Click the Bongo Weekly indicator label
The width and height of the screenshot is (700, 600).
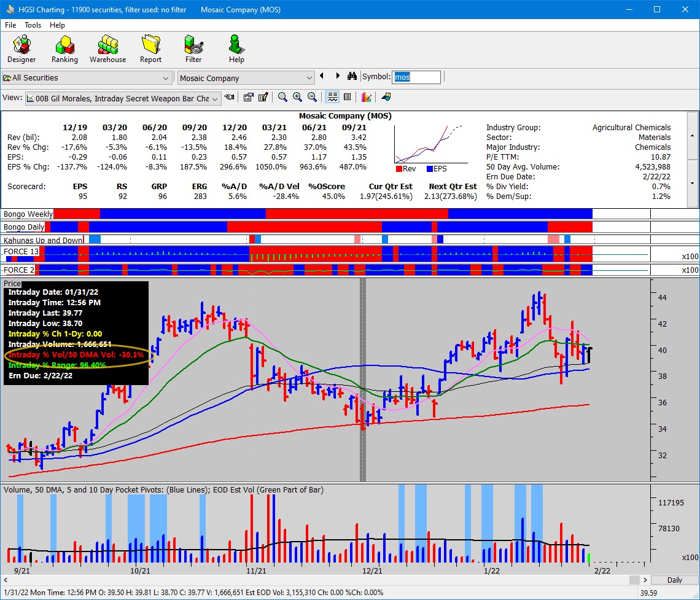28,214
